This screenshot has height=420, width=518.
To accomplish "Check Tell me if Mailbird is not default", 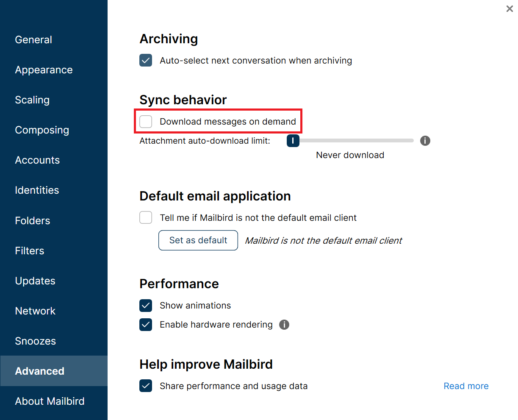I will [x=146, y=217].
